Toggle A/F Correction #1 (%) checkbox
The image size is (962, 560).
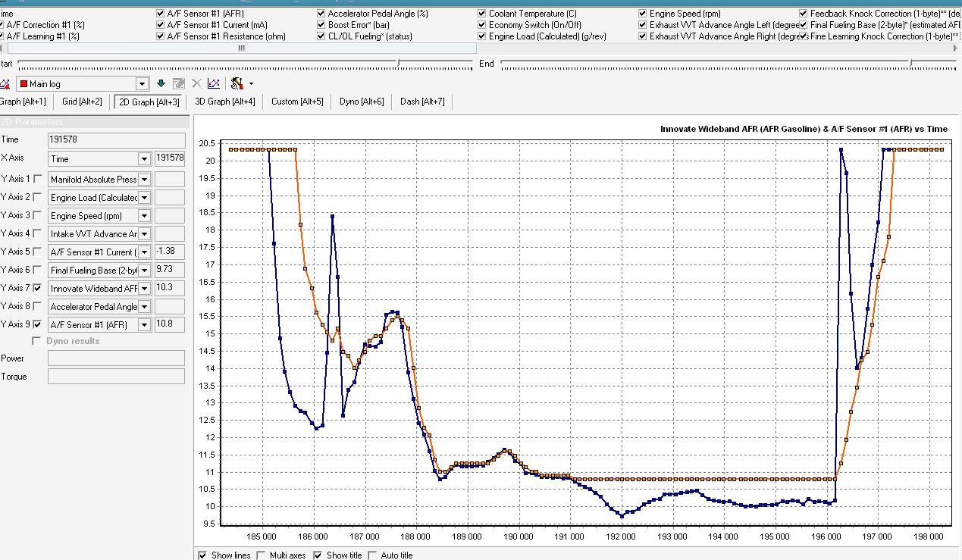coord(2,25)
